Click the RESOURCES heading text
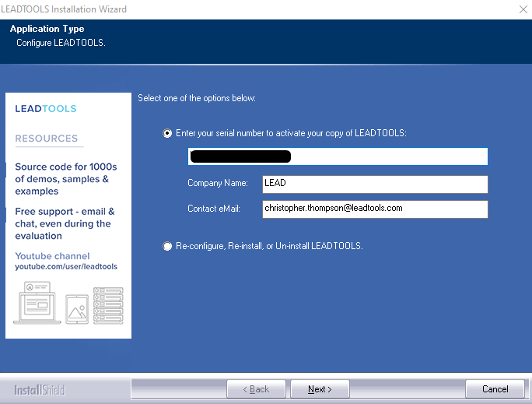 click(x=47, y=139)
